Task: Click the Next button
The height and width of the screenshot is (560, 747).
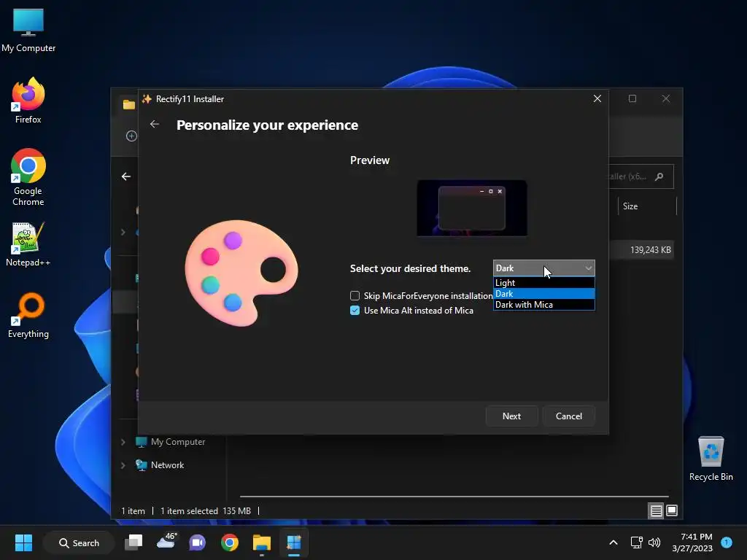Action: point(511,416)
